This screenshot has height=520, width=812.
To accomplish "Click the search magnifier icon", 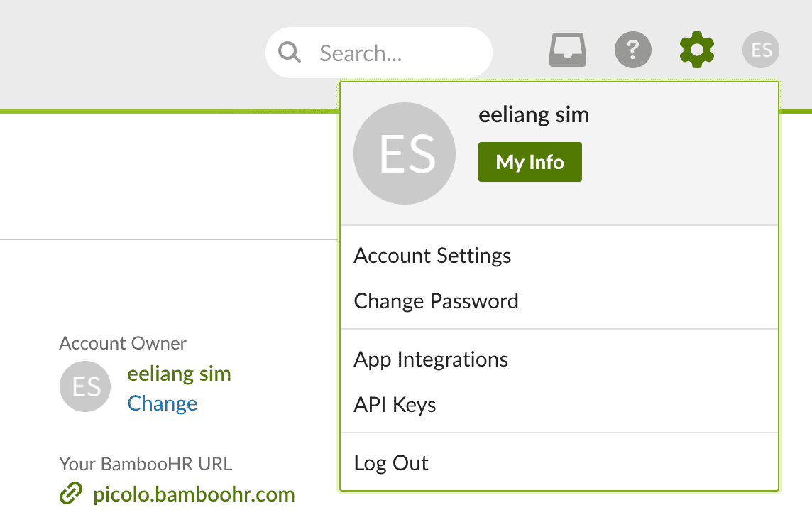I will 289,52.
